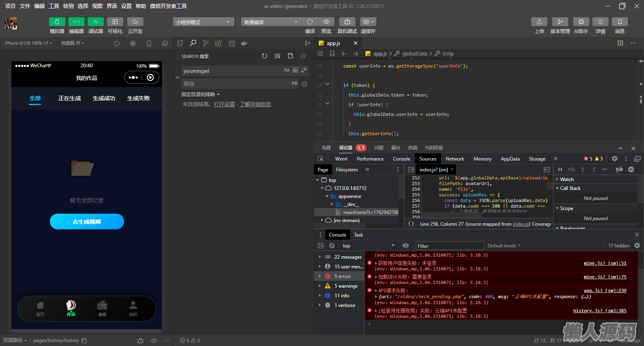Toggle the Simulator panel button
The height and width of the screenshot is (346, 644).
57,22
